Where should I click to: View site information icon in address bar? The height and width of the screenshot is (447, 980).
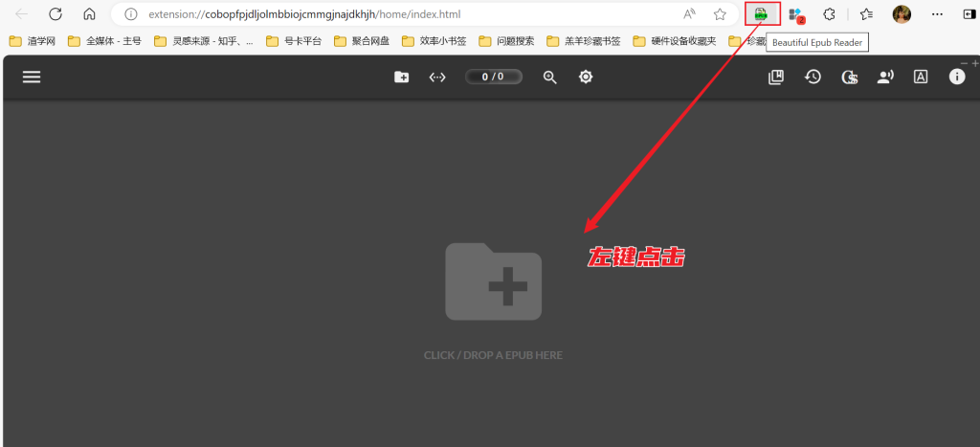pos(130,14)
